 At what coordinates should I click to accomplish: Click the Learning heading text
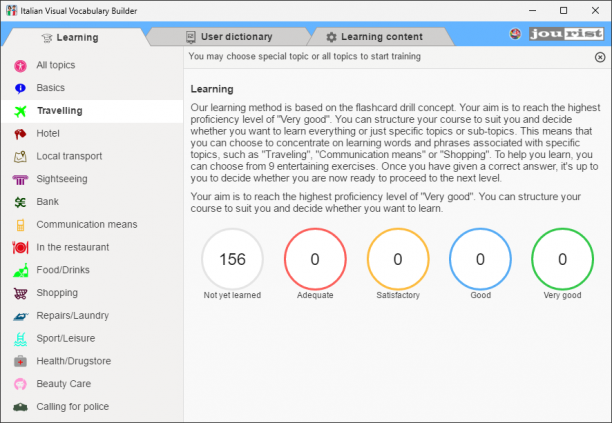click(x=212, y=89)
